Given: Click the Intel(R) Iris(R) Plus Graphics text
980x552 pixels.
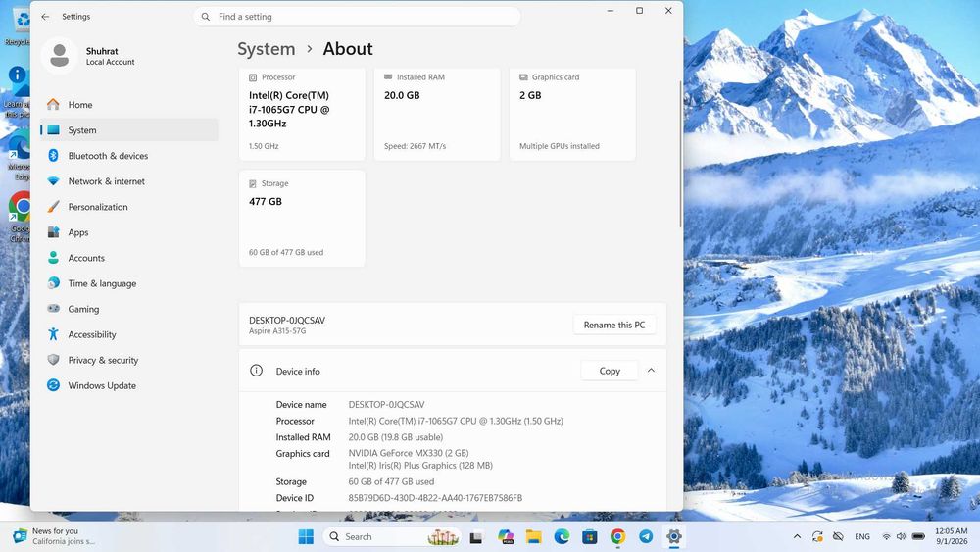Looking at the screenshot, I should coord(420,466).
